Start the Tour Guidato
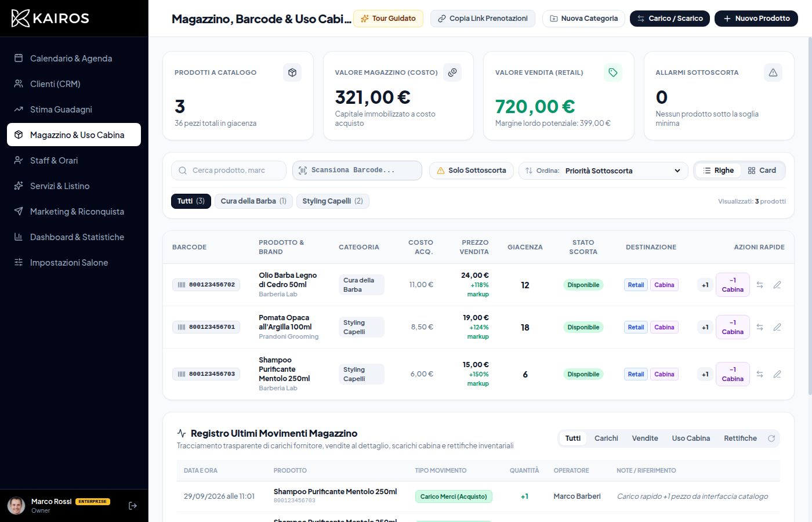Image resolution: width=812 pixels, height=522 pixels. (x=388, y=19)
